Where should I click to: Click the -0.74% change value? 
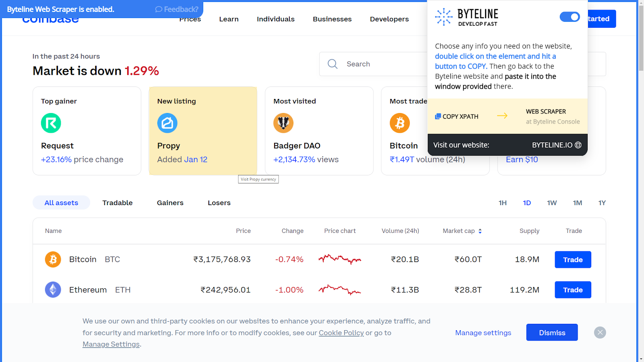[x=289, y=259]
